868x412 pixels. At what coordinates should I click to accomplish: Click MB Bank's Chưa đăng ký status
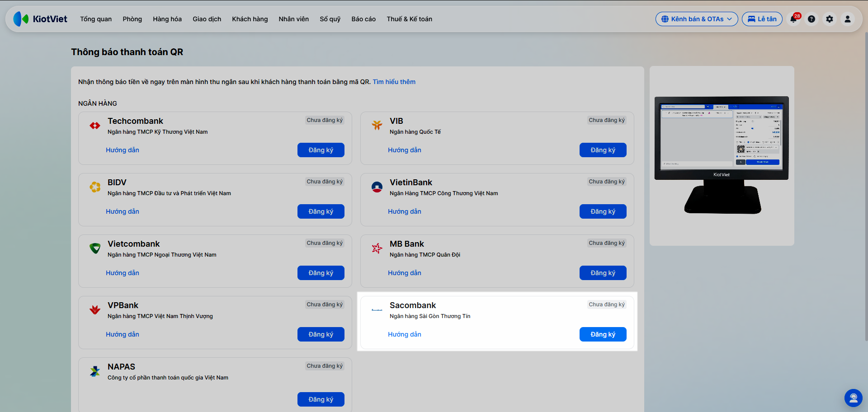[607, 243]
